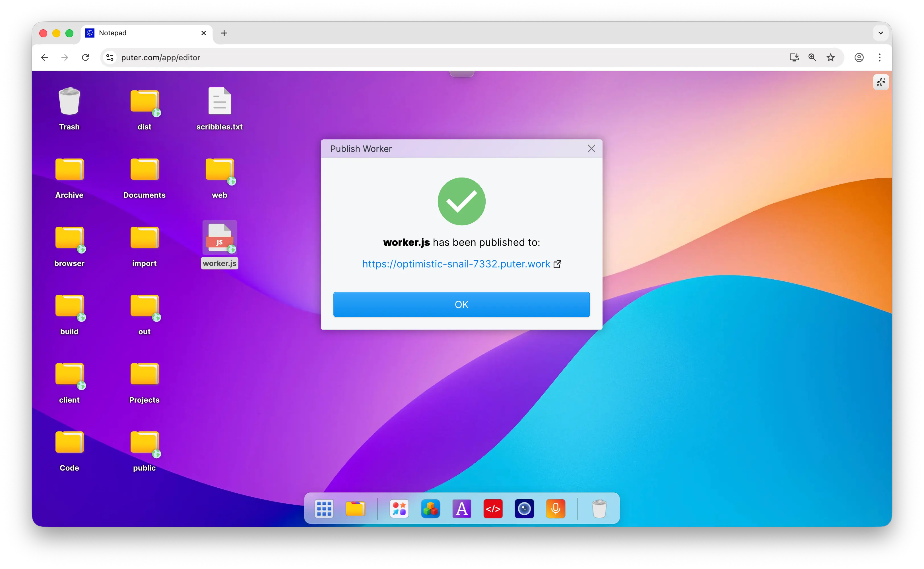Image resolution: width=924 pixels, height=569 pixels.
Task: Open Chrome's three-dot menu
Action: point(880,57)
